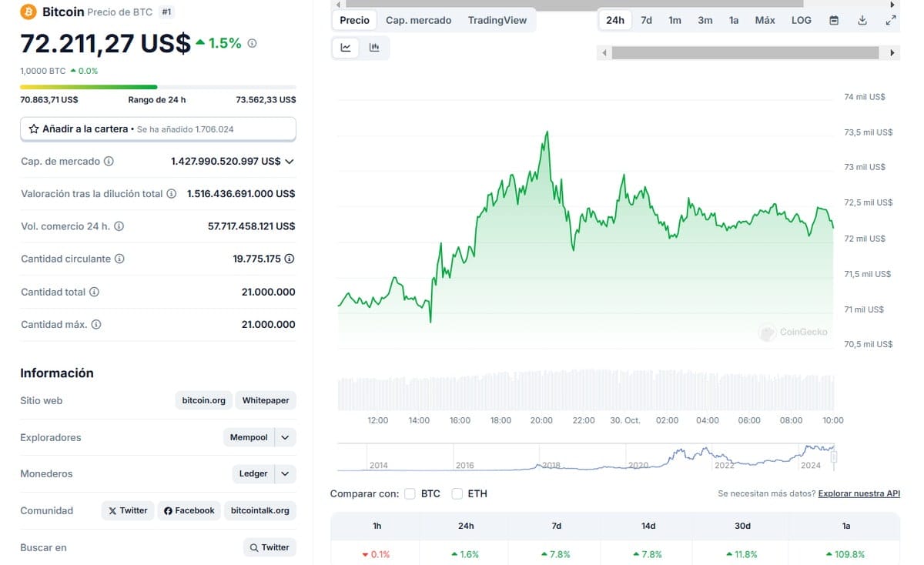Click info icon beside 1.5% price change
Screen dimensions: 924x565
point(252,44)
